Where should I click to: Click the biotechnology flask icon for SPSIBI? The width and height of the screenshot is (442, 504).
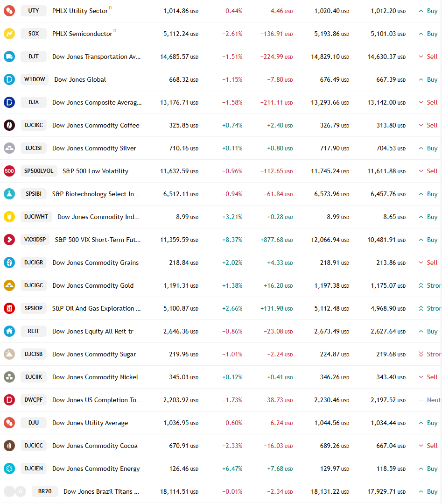[x=9, y=194]
